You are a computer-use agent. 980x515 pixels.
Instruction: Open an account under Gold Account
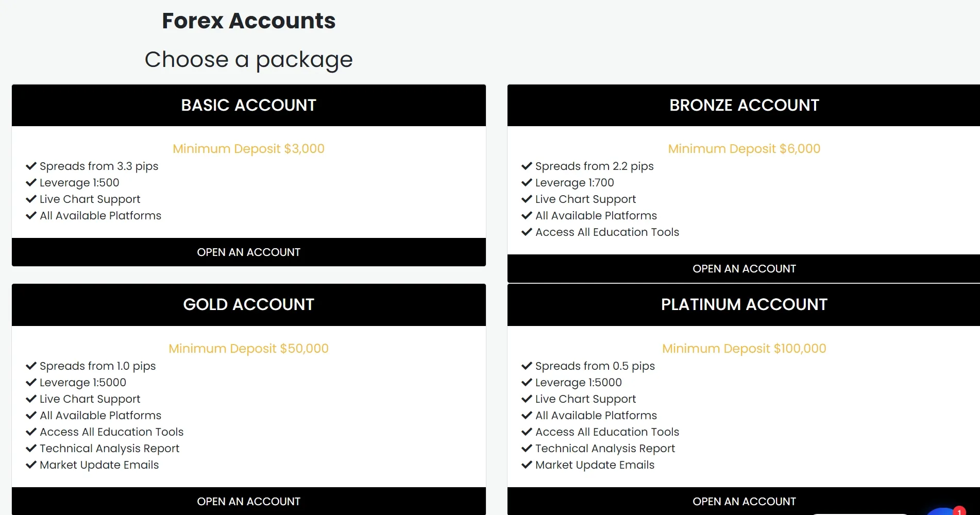pyautogui.click(x=248, y=501)
